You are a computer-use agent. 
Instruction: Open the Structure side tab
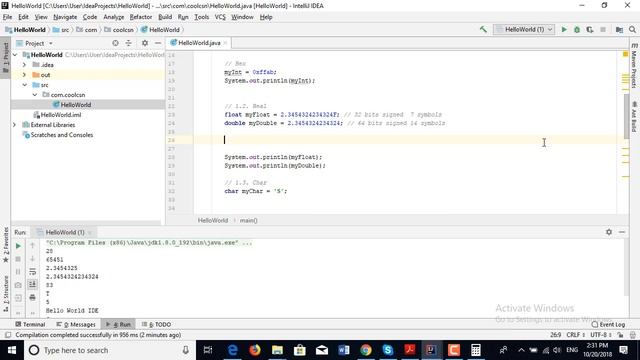[x=5, y=294]
